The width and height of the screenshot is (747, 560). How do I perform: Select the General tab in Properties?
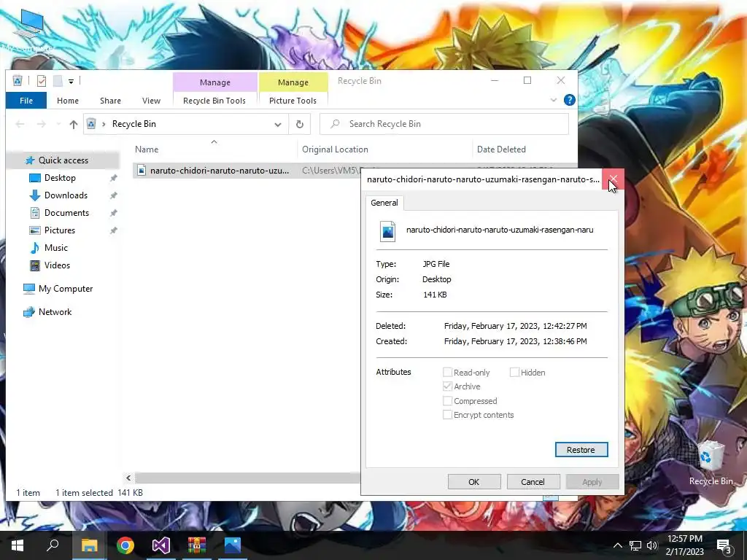(x=384, y=203)
